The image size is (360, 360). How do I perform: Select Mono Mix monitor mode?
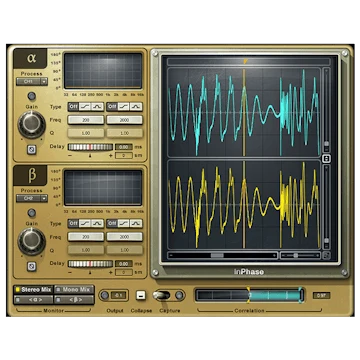point(74,290)
